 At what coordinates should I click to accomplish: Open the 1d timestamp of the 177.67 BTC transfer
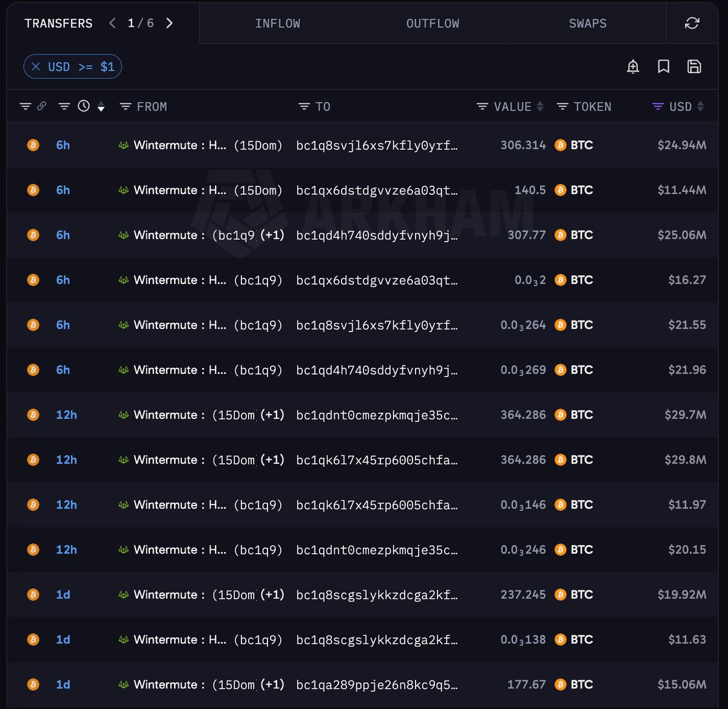(63, 684)
